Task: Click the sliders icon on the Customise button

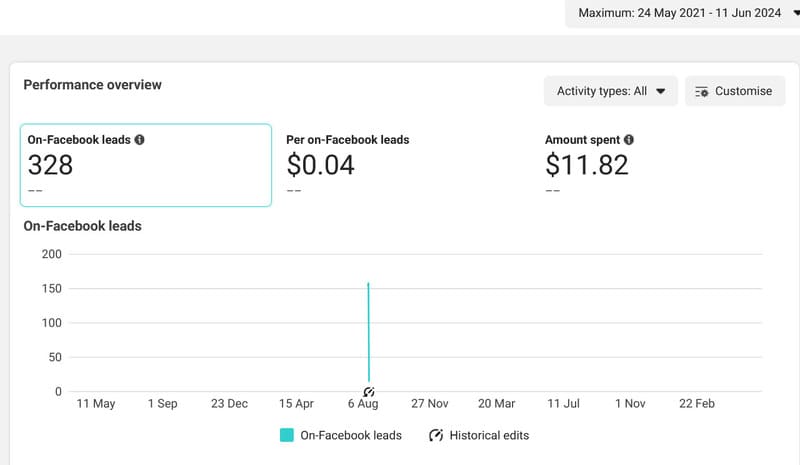Action: (702, 91)
